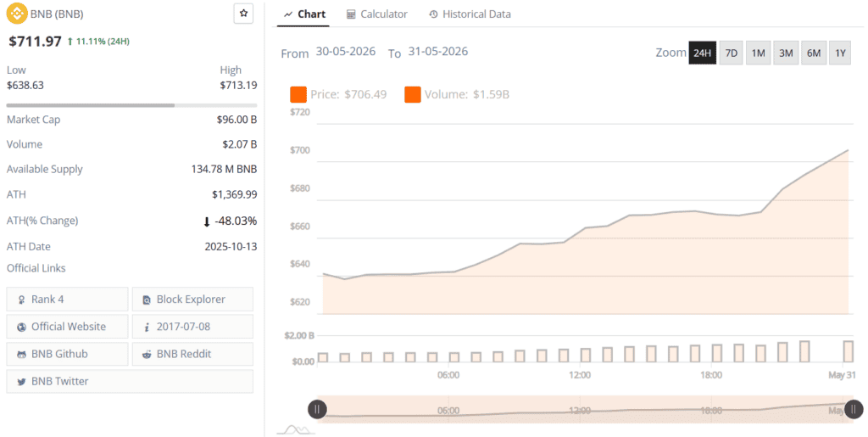Viewport: 868px width, 437px height.
Task: Click the navigator mini chart area
Action: point(585,409)
